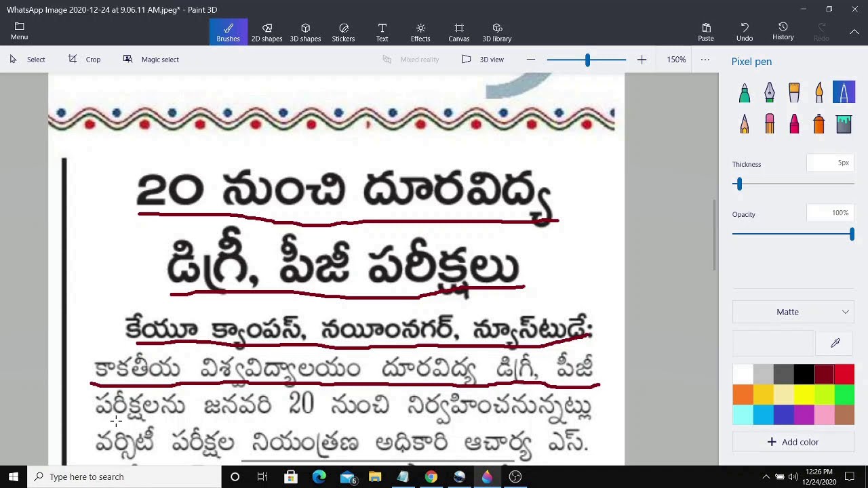Open the History panel

pos(783,32)
